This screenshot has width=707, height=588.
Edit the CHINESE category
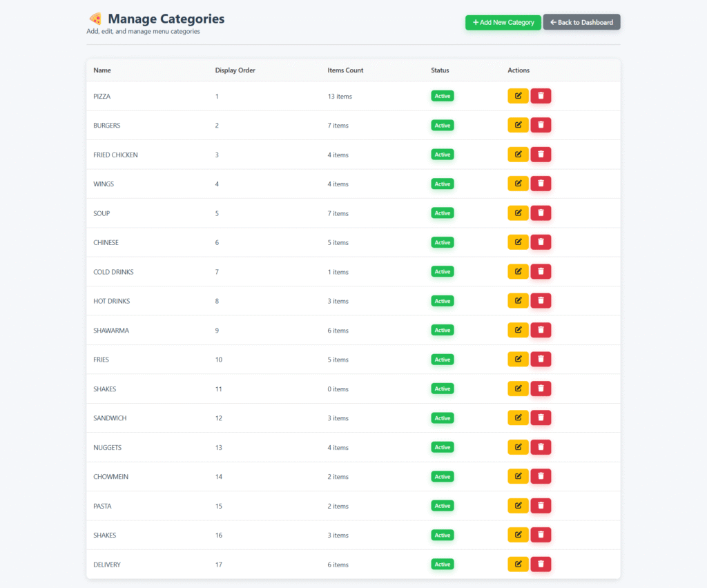[x=518, y=242]
